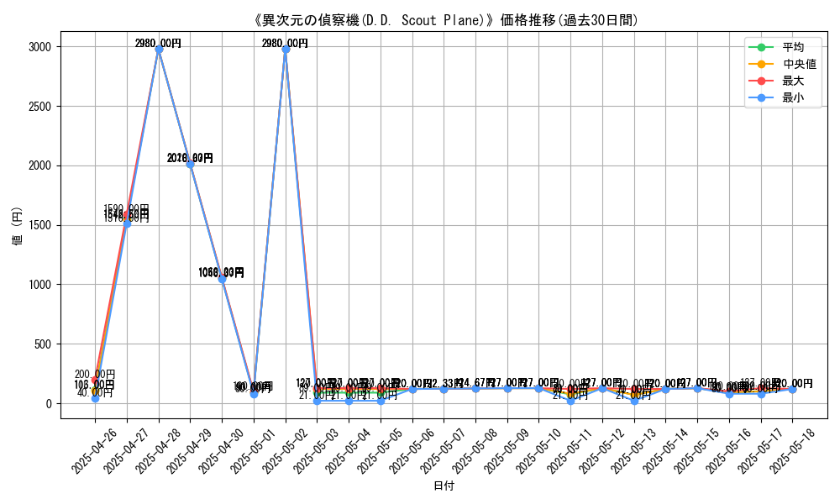Click the 122.33円 data label
Viewport: 840px width, 504px height.
pos(444,384)
